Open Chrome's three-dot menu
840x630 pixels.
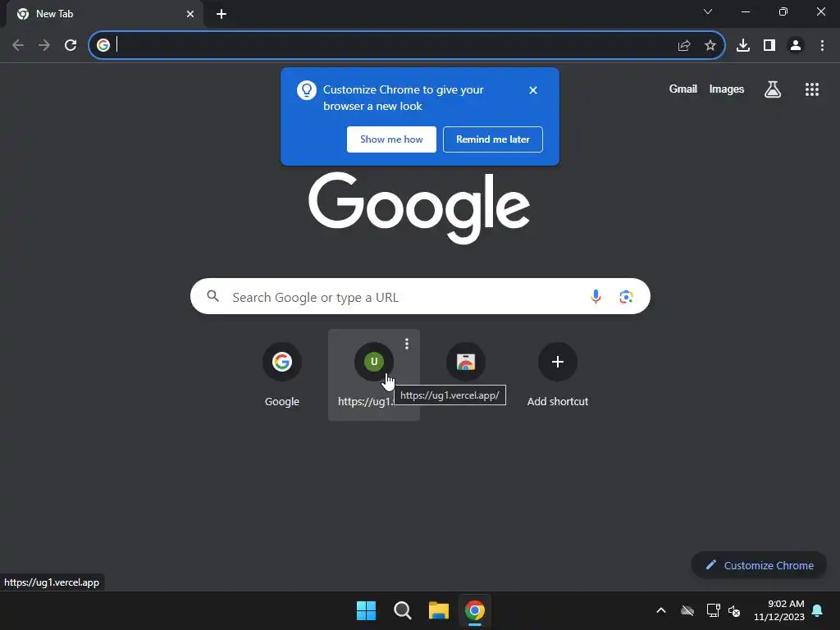pos(822,46)
